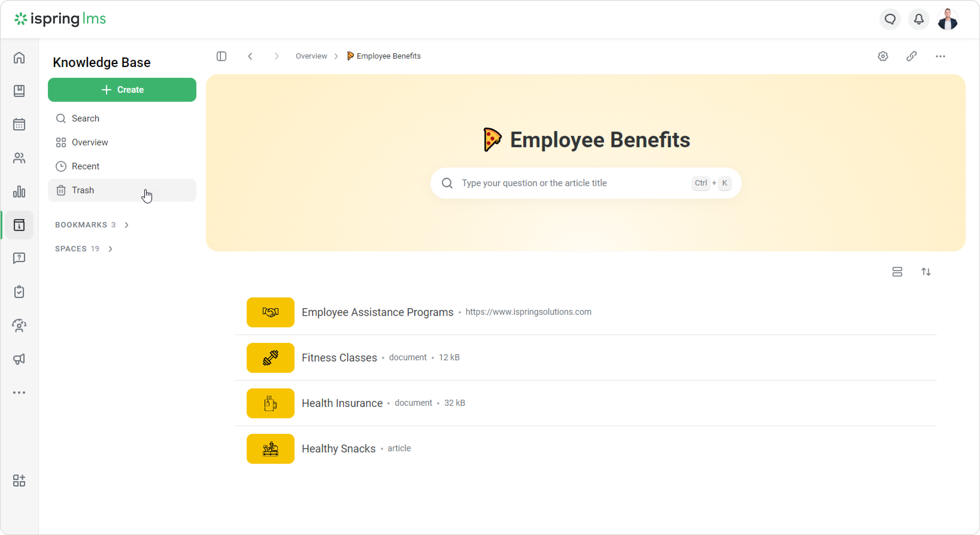The image size is (980, 535).
Task: Click the Overview breadcrumb link
Action: 311,56
